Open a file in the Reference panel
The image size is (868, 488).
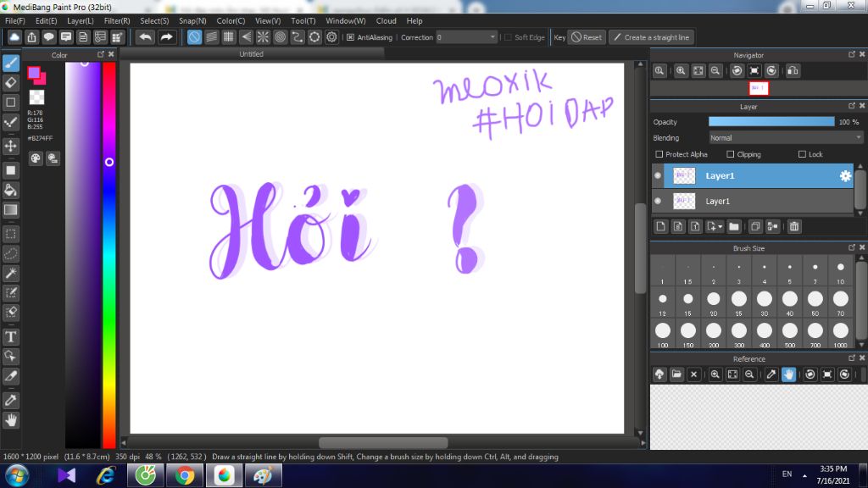[676, 374]
